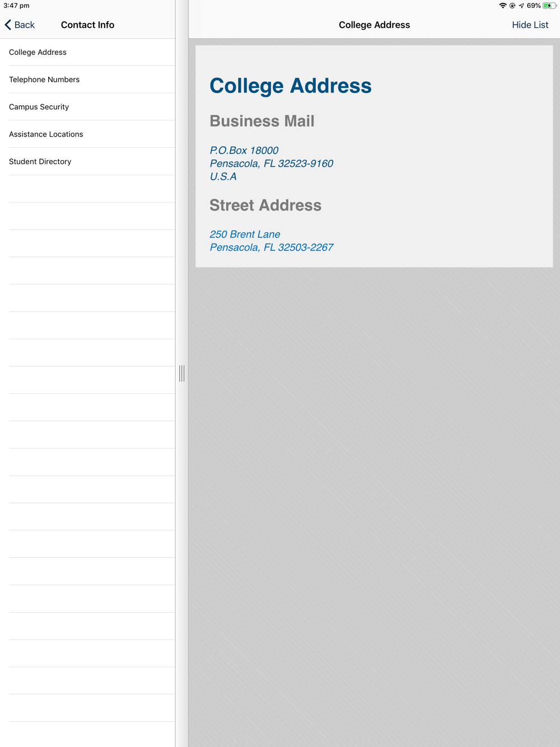Tap College Address title in navigation bar

tap(374, 25)
